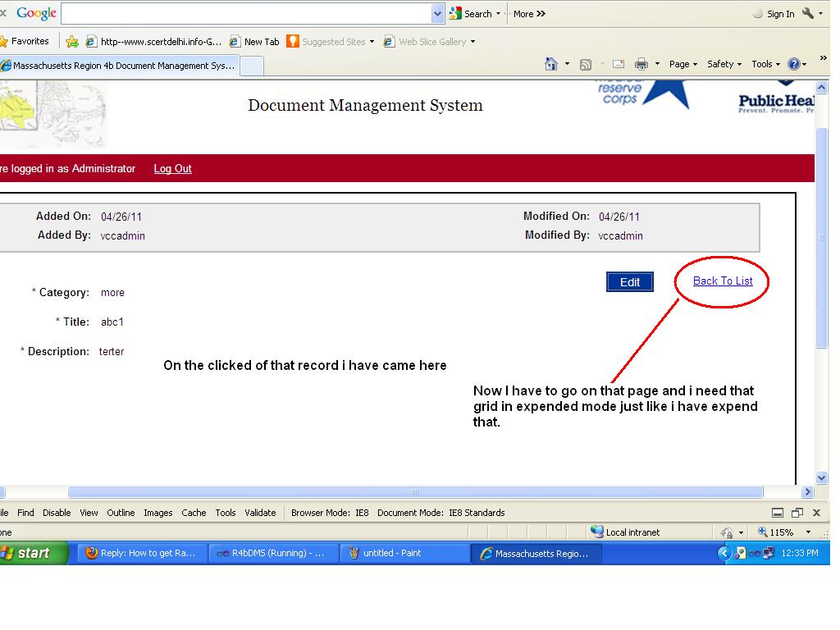The image size is (840, 630).
Task: Unpin the developer tools pane
Action: tap(797, 513)
